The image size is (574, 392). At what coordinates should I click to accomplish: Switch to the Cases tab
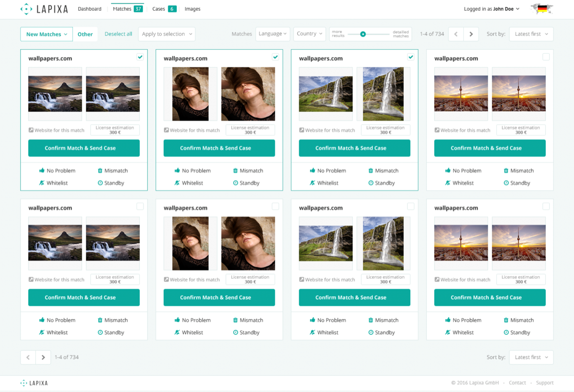pyautogui.click(x=164, y=9)
